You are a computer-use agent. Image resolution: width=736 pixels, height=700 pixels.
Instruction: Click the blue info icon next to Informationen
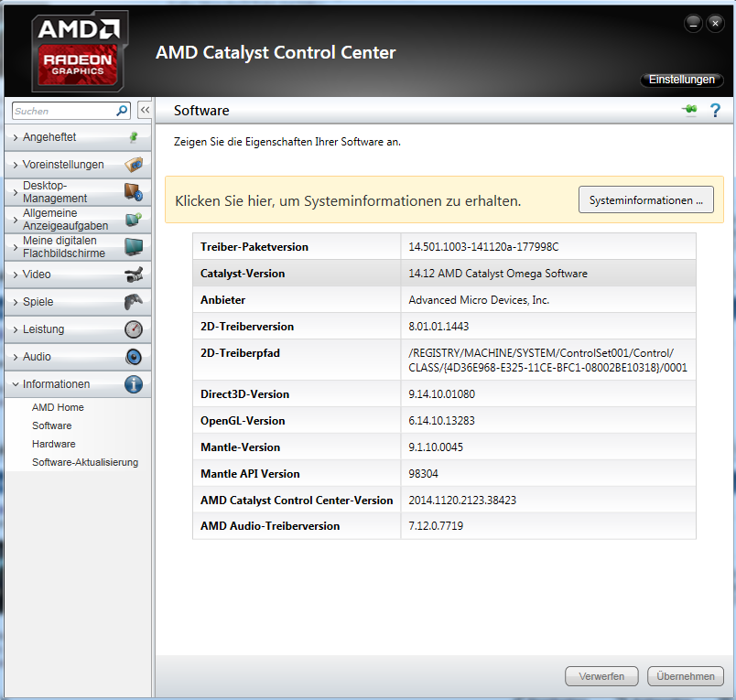click(134, 384)
